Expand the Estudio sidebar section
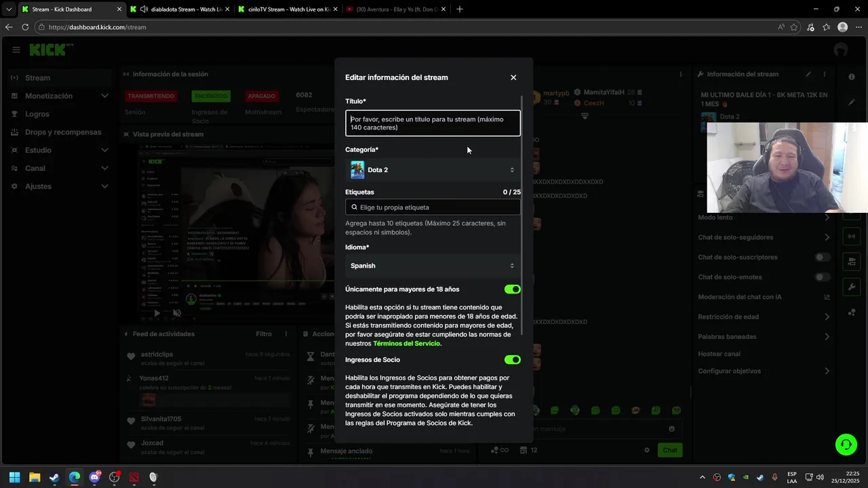This screenshot has width=868, height=488. tap(60, 150)
